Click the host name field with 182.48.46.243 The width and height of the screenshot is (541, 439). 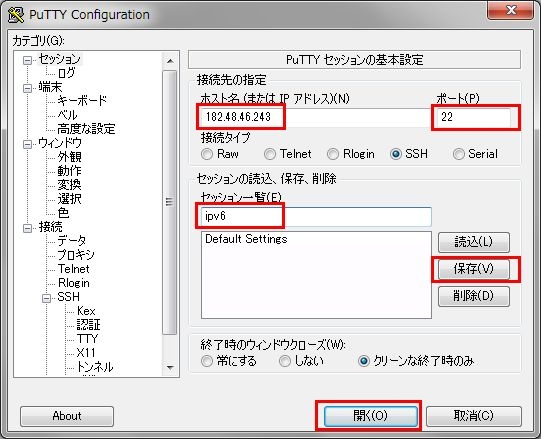[315, 117]
